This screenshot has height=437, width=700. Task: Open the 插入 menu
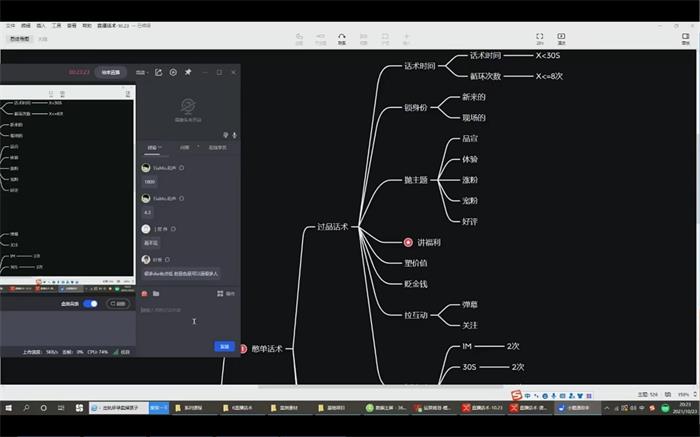pos(40,23)
